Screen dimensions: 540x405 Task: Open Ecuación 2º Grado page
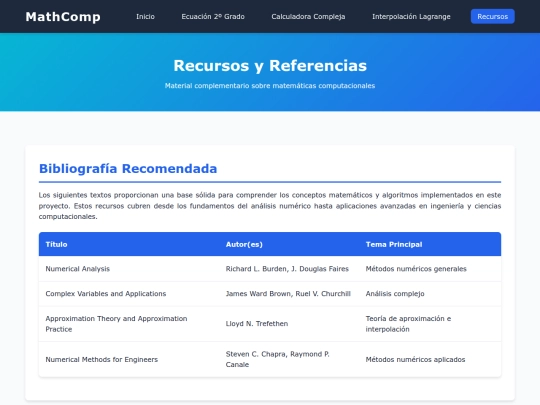pos(213,17)
